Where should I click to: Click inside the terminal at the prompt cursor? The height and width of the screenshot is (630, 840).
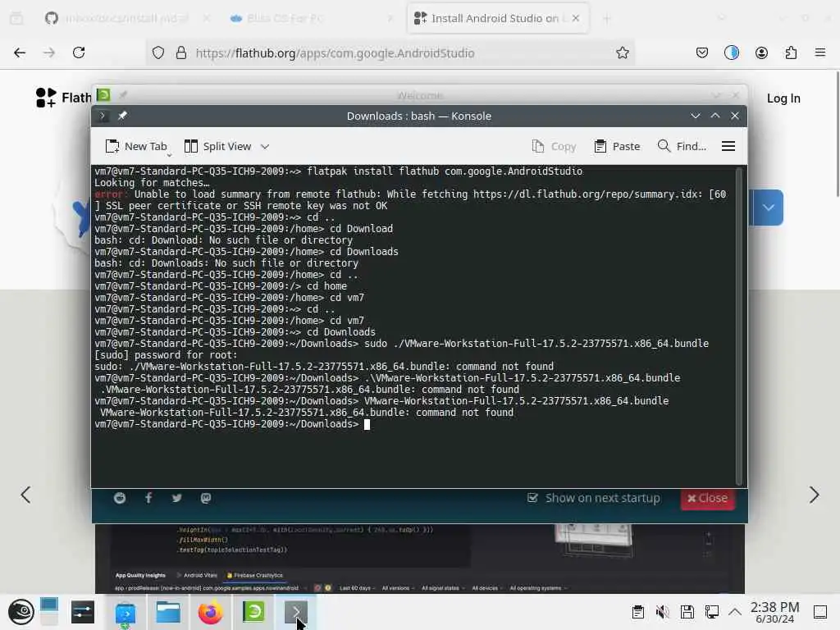[367, 424]
